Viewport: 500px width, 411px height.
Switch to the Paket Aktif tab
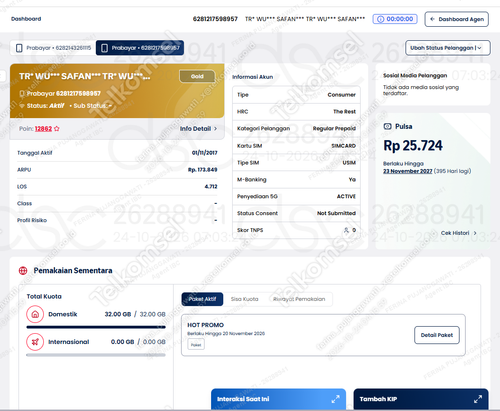202,299
